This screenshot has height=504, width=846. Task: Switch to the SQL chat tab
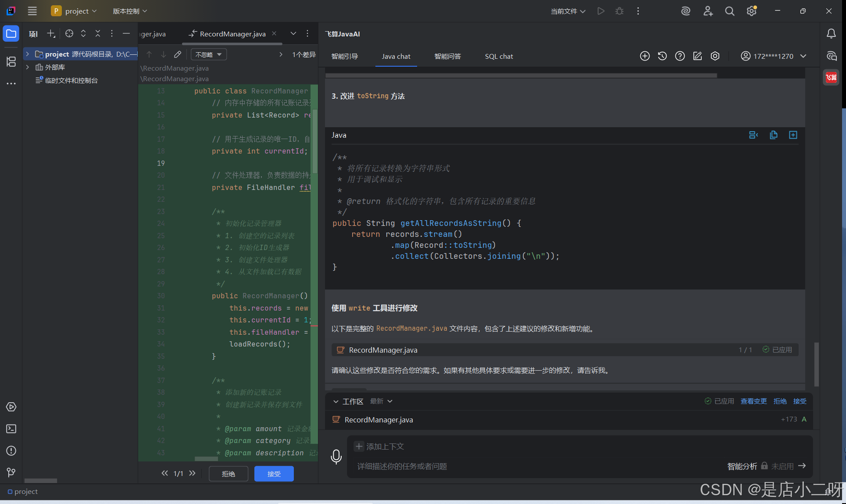click(499, 56)
